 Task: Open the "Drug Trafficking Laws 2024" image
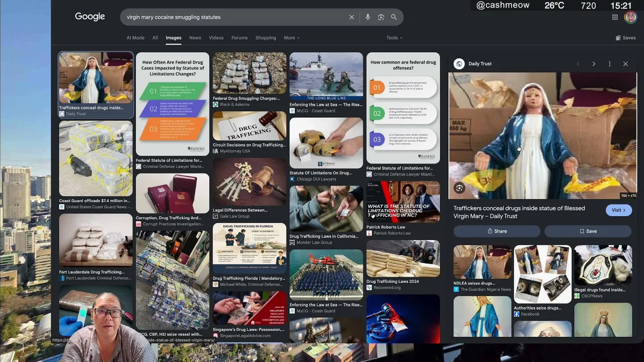coord(403,259)
